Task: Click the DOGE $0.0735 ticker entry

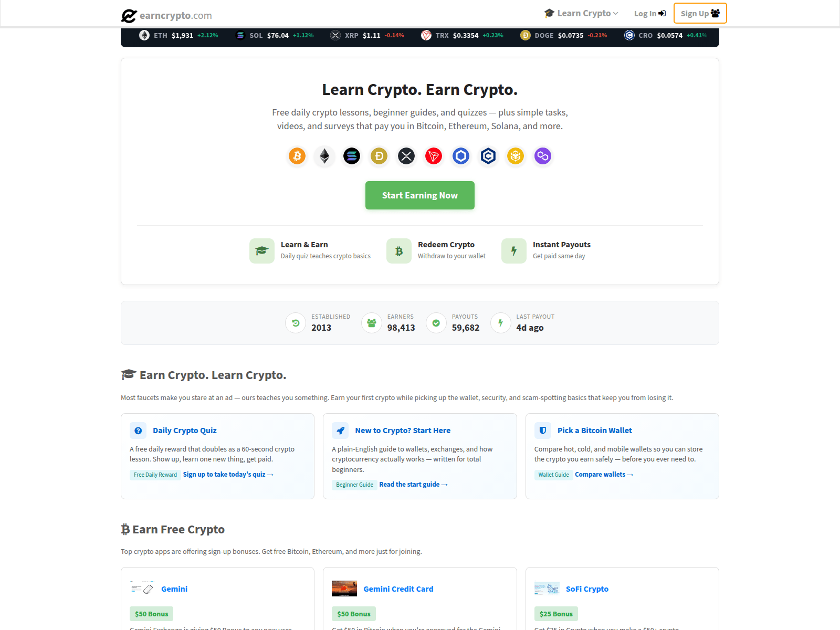Action: coord(563,35)
